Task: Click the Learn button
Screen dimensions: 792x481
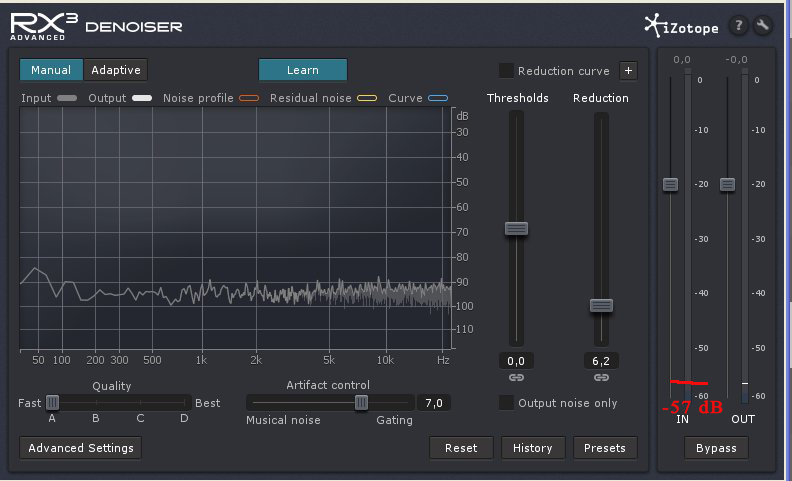Action: (x=303, y=70)
